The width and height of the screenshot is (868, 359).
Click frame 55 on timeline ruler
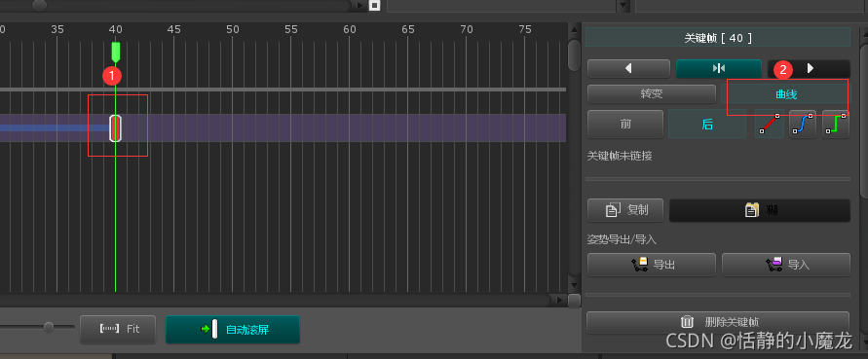pos(291,29)
